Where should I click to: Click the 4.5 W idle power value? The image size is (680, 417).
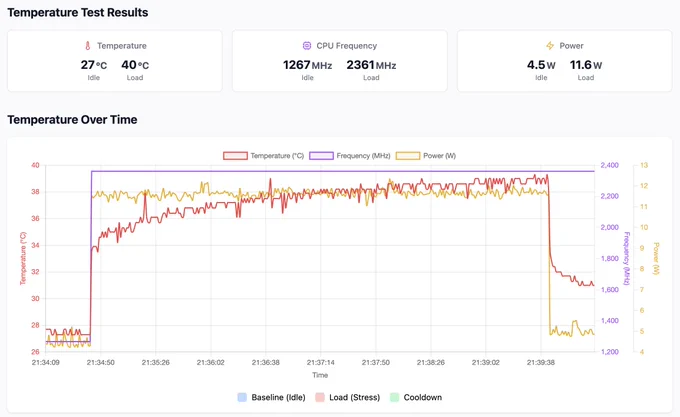click(541, 65)
